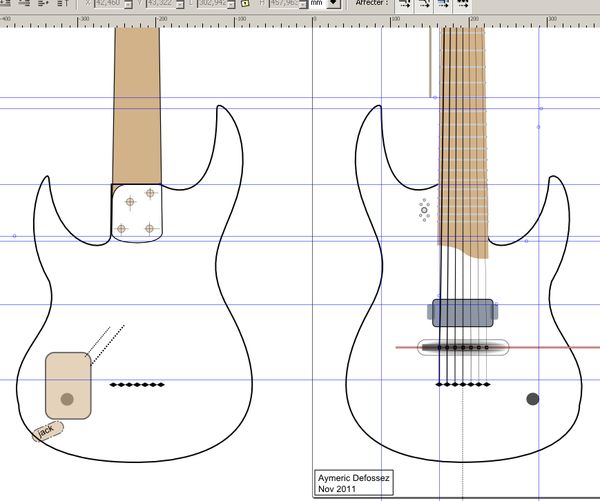
Task: Select the thin tan vertical bar left of fretboard
Action: click(x=430, y=62)
